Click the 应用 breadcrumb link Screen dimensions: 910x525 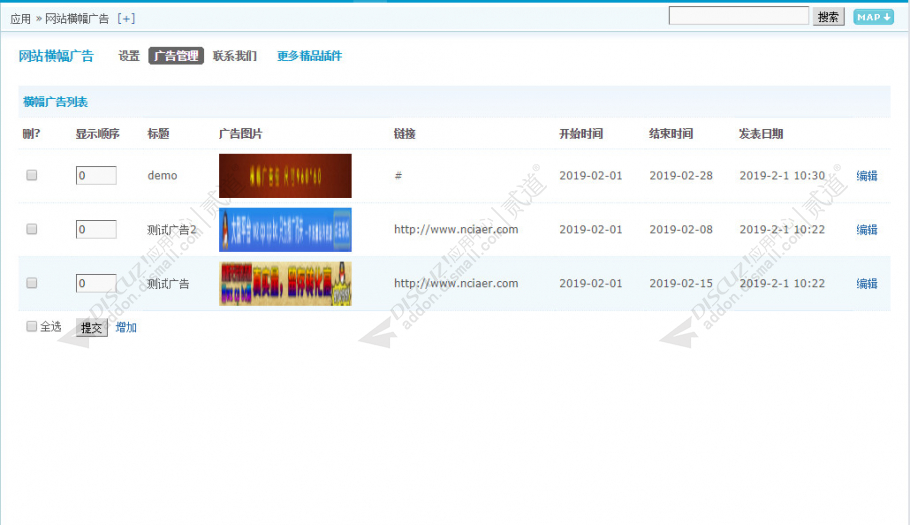[x=20, y=19]
